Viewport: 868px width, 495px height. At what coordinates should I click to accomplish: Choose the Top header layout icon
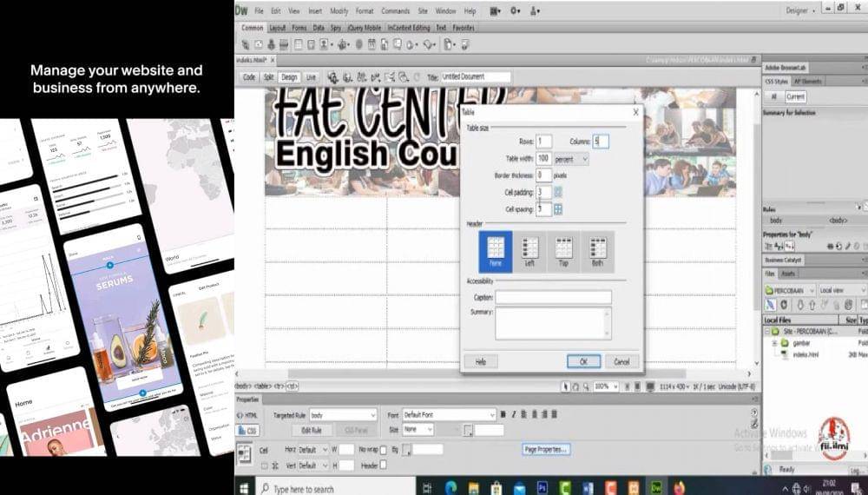click(x=564, y=251)
